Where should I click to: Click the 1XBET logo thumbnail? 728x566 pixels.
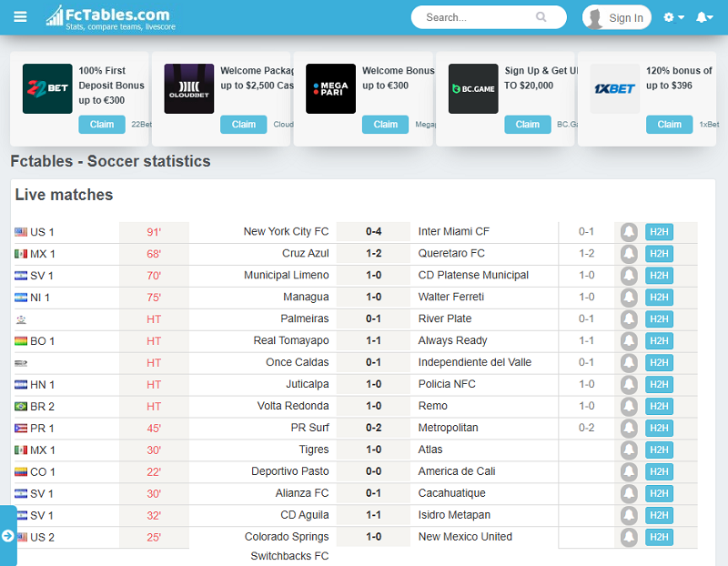click(x=615, y=88)
